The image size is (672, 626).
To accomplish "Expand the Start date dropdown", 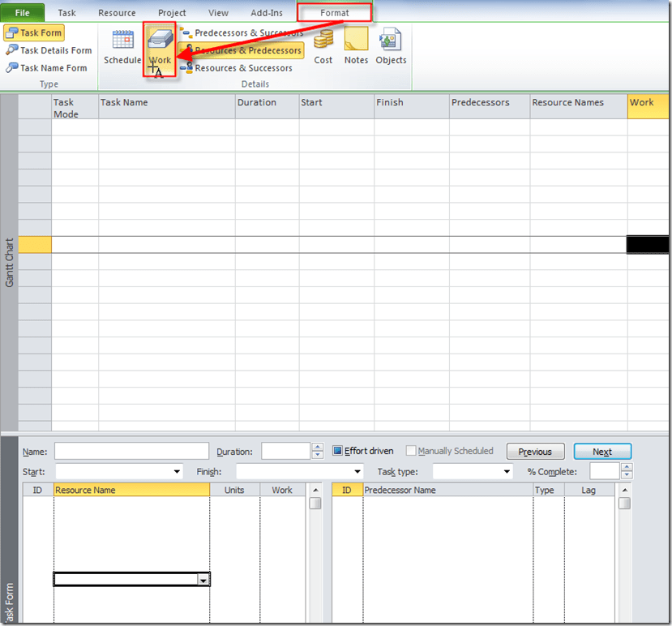I will click(x=177, y=472).
